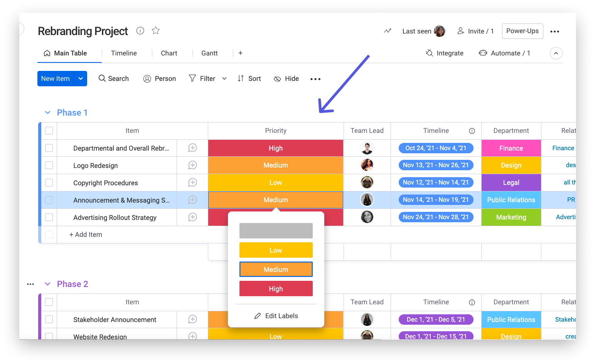The height and width of the screenshot is (364, 595).
Task: Open priority dropdown for Logo Redesign
Action: pos(276,165)
